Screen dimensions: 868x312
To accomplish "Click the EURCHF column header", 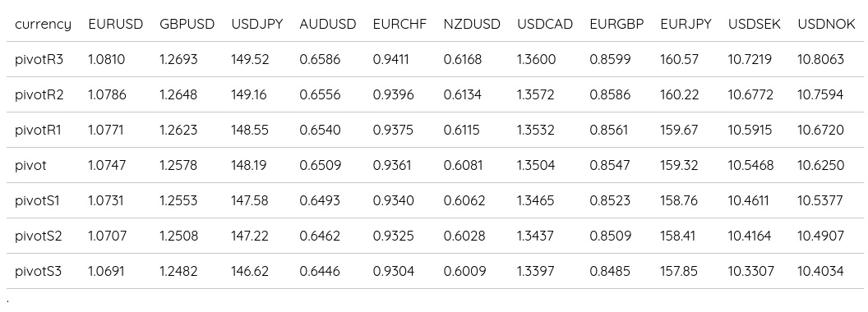I will coord(399,25).
